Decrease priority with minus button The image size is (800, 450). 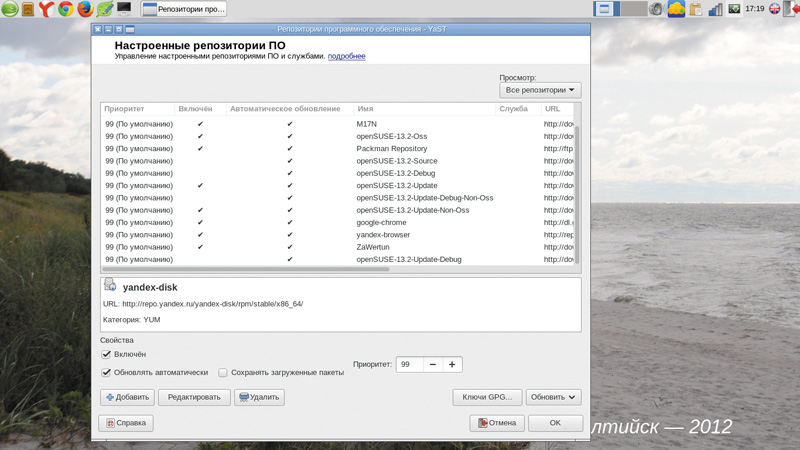[433, 364]
